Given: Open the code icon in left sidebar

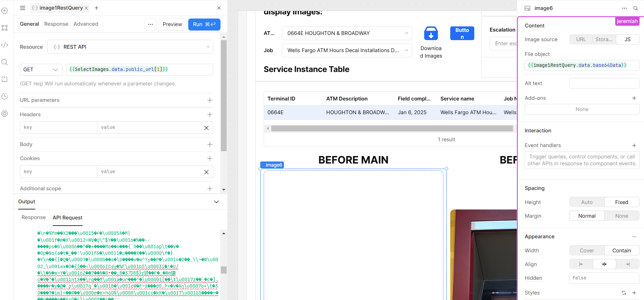Looking at the screenshot, I should (5, 45).
